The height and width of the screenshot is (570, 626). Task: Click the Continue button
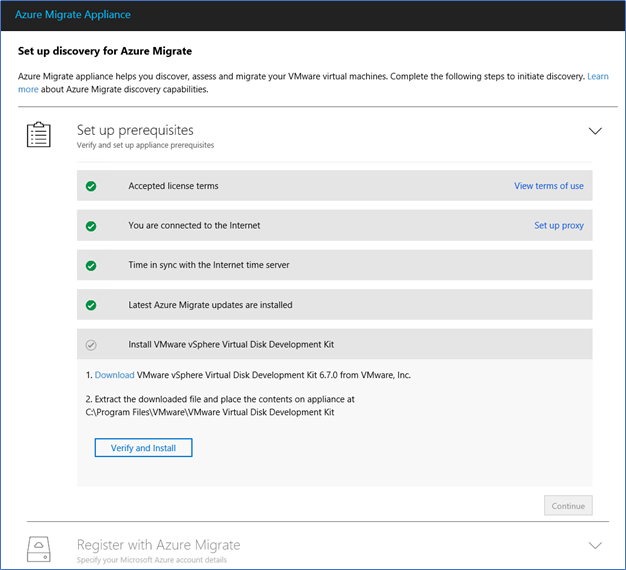tap(568, 506)
